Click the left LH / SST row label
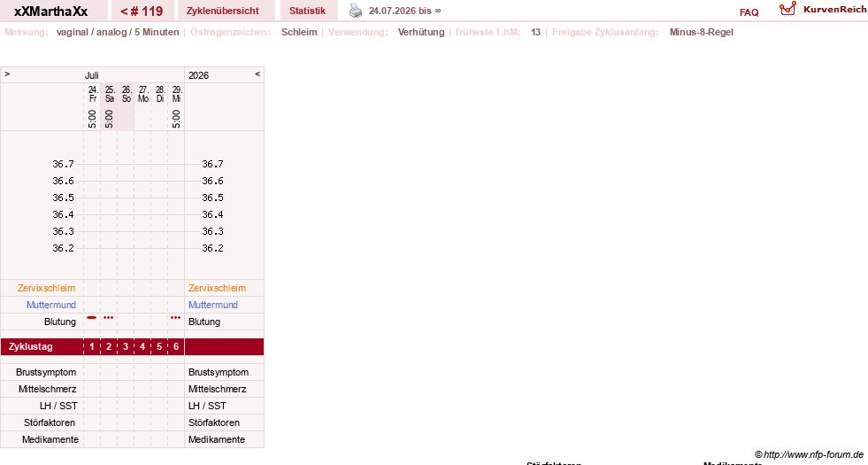868x465 pixels. click(x=58, y=406)
